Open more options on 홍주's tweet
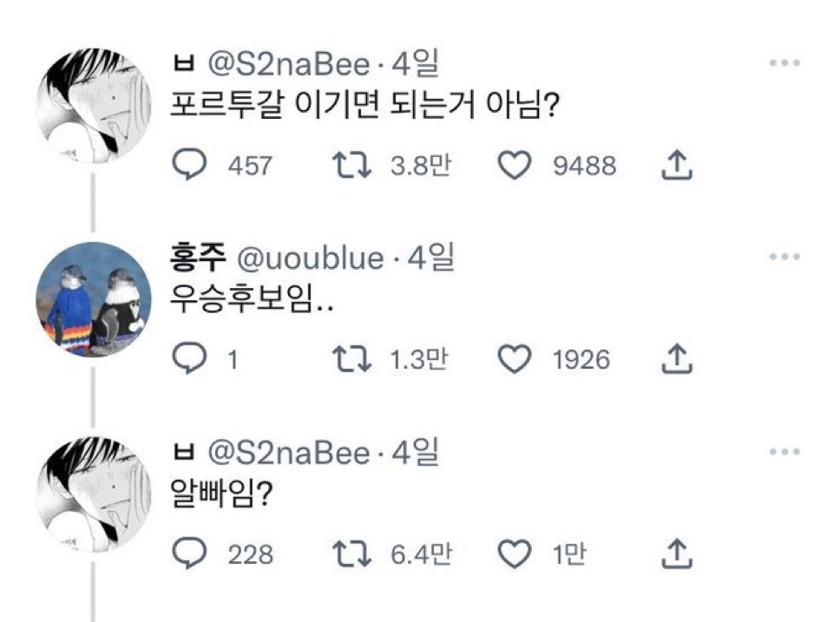 pyautogui.click(x=784, y=257)
